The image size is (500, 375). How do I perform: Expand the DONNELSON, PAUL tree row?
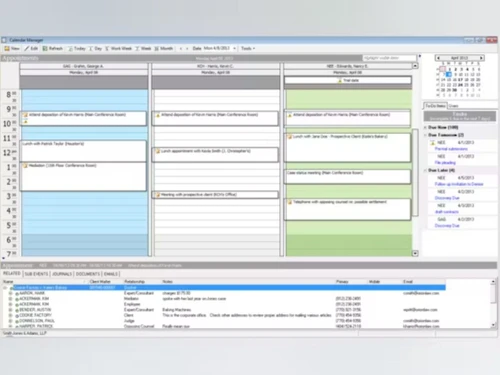(10, 321)
